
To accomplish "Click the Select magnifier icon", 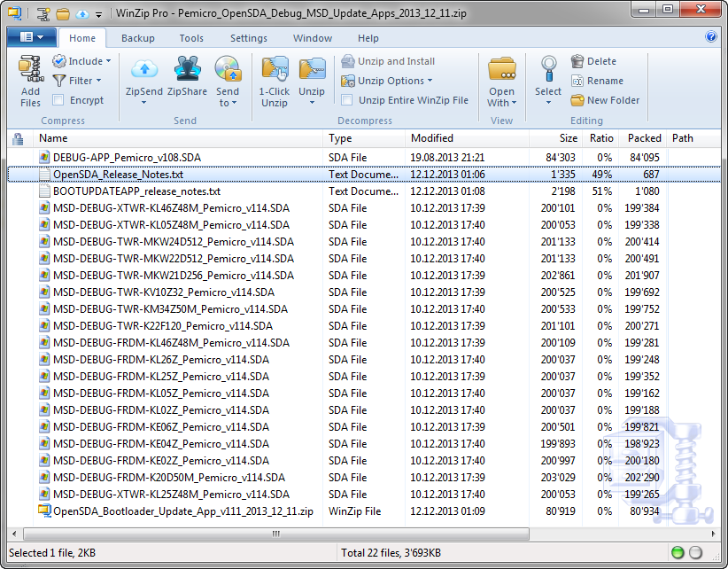I will [548, 69].
